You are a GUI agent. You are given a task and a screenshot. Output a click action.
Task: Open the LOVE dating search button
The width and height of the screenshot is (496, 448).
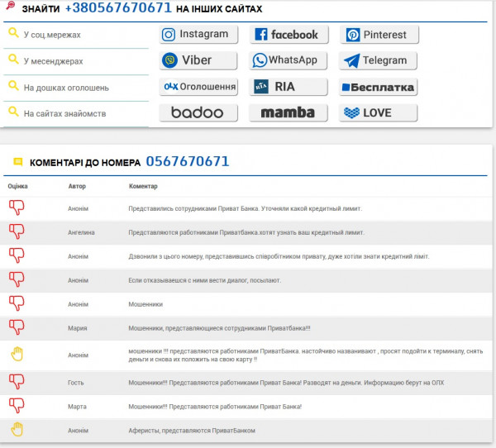point(379,112)
